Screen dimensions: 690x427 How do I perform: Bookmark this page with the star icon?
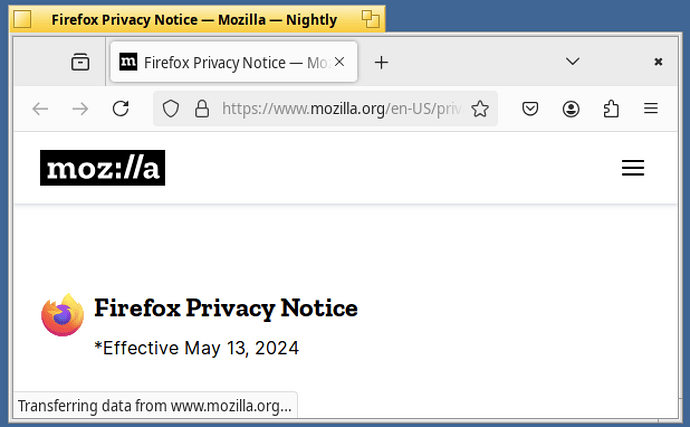[x=480, y=109]
